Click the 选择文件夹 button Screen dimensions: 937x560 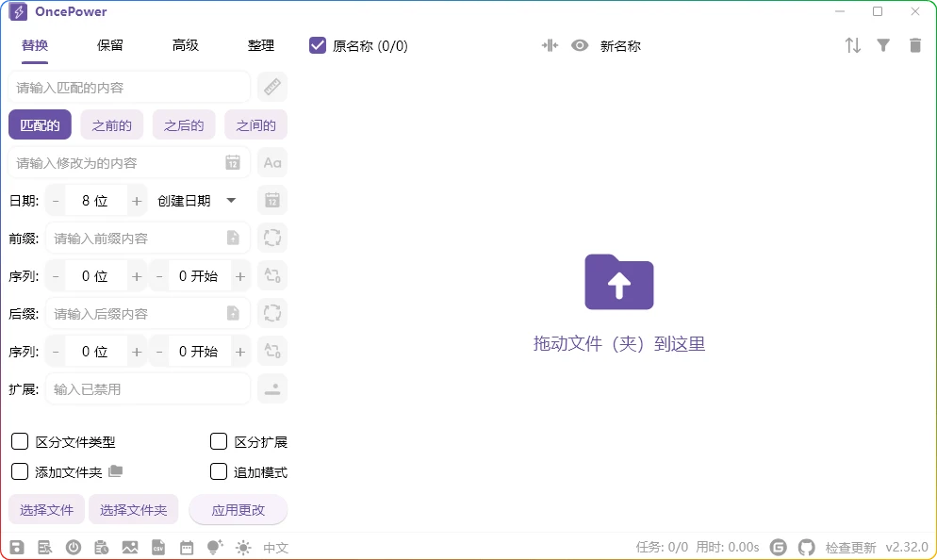pyautogui.click(x=133, y=508)
